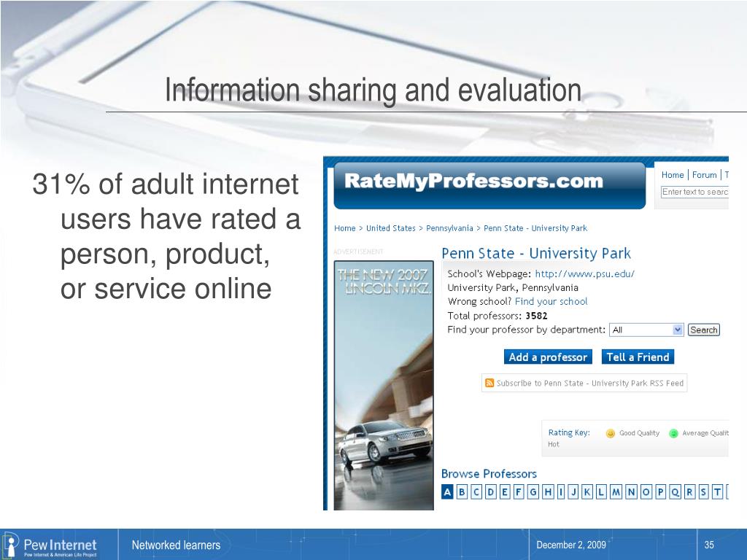Select letter G in Browse Professors
Screen dimensions: 747x560
[x=533, y=492]
